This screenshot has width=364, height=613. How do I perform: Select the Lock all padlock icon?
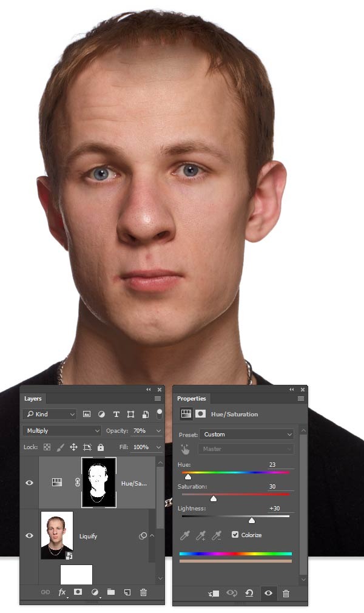101,447
